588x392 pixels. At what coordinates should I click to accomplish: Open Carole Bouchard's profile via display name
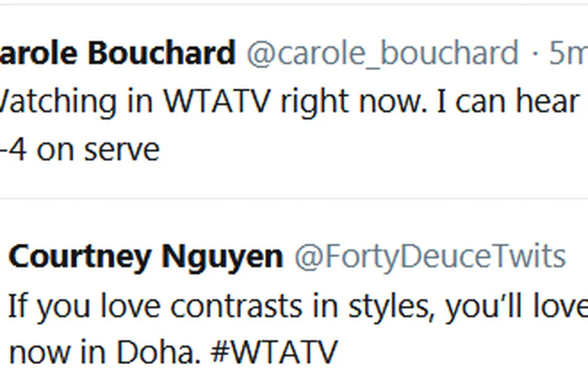point(118,54)
